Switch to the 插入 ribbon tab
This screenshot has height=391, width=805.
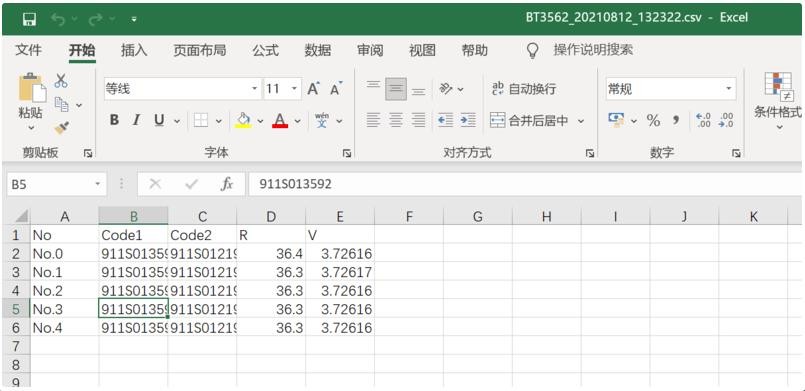coord(134,50)
